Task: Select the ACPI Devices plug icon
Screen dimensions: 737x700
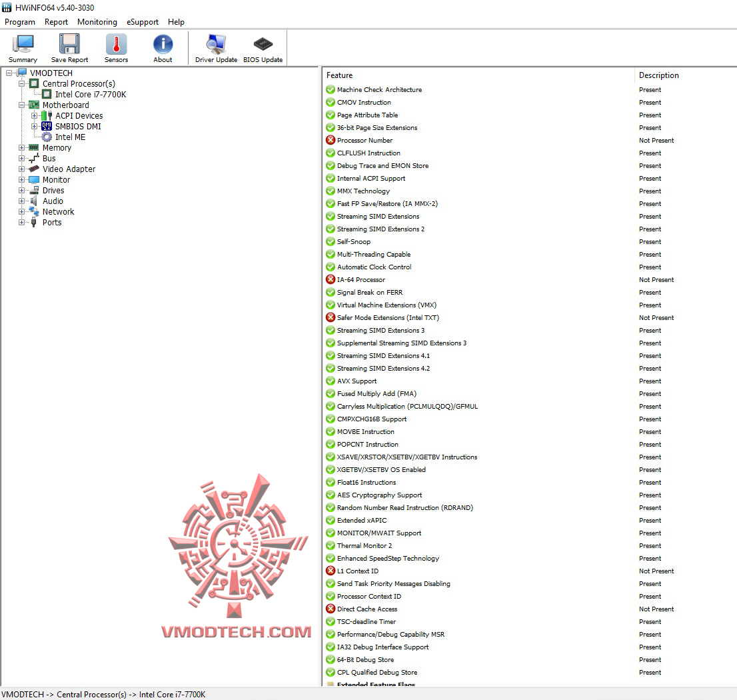Action: pos(47,115)
